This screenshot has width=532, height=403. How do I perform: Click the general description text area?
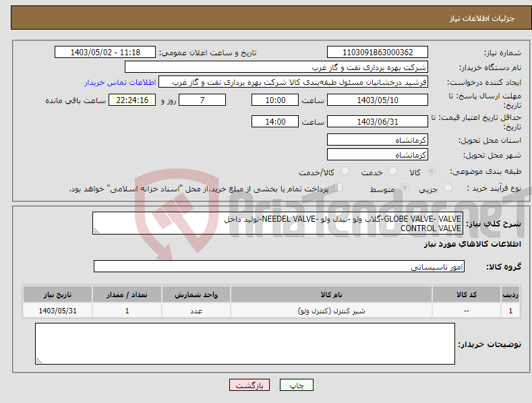(278, 223)
